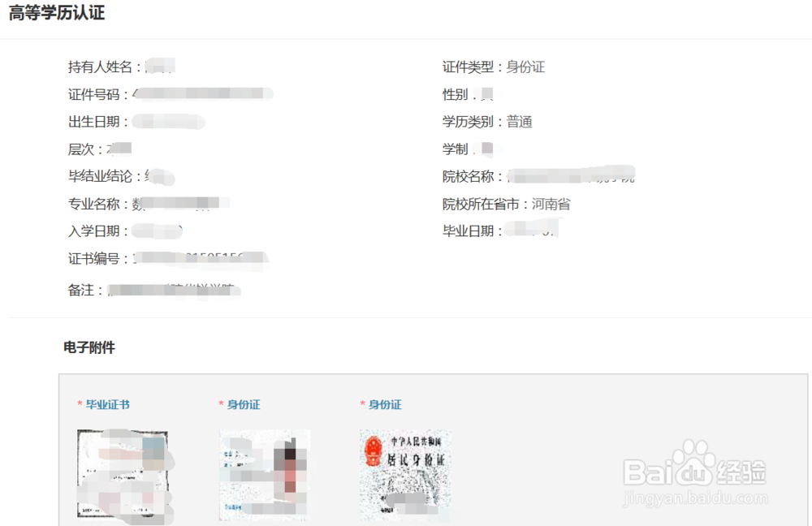
Task: Click the middle 身份证 attachment label
Action: pyautogui.click(x=244, y=404)
